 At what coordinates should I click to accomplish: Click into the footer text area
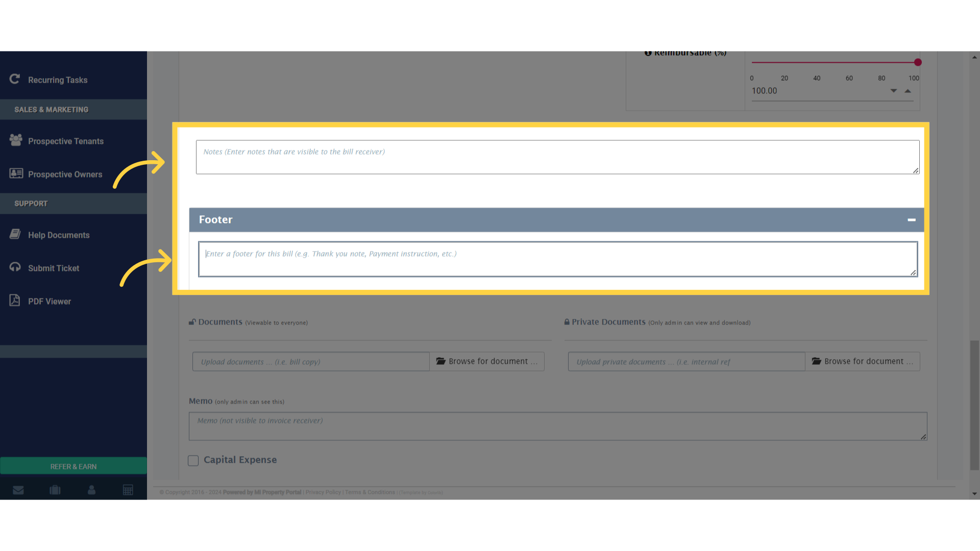[x=558, y=259]
